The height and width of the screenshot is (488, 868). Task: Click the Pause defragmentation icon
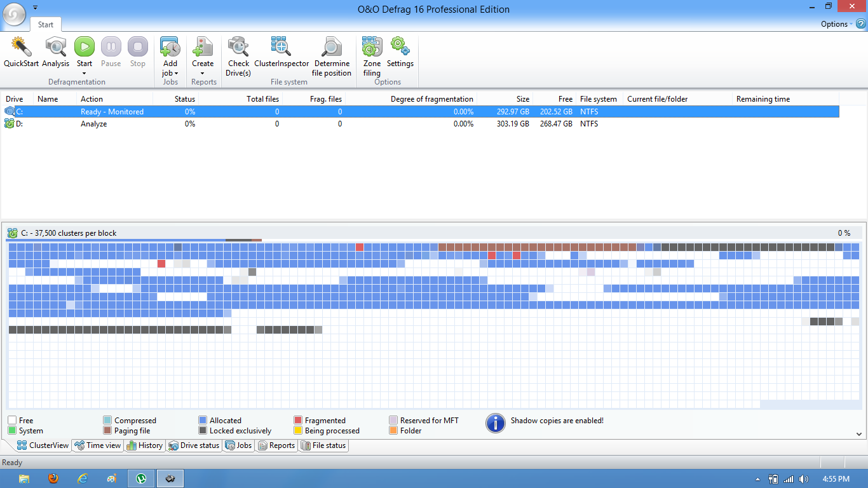(x=111, y=46)
